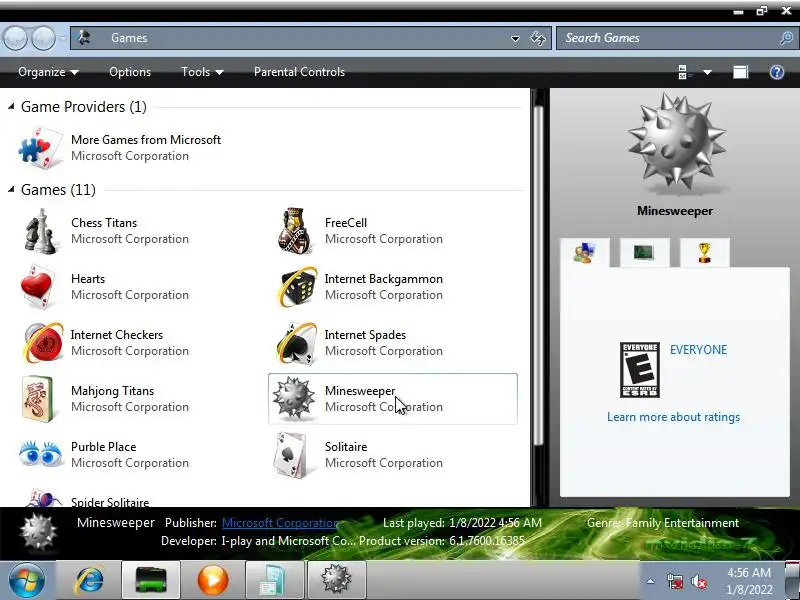The width and height of the screenshot is (800, 600).
Task: Click the green folder taskbar icon
Action: (x=151, y=580)
